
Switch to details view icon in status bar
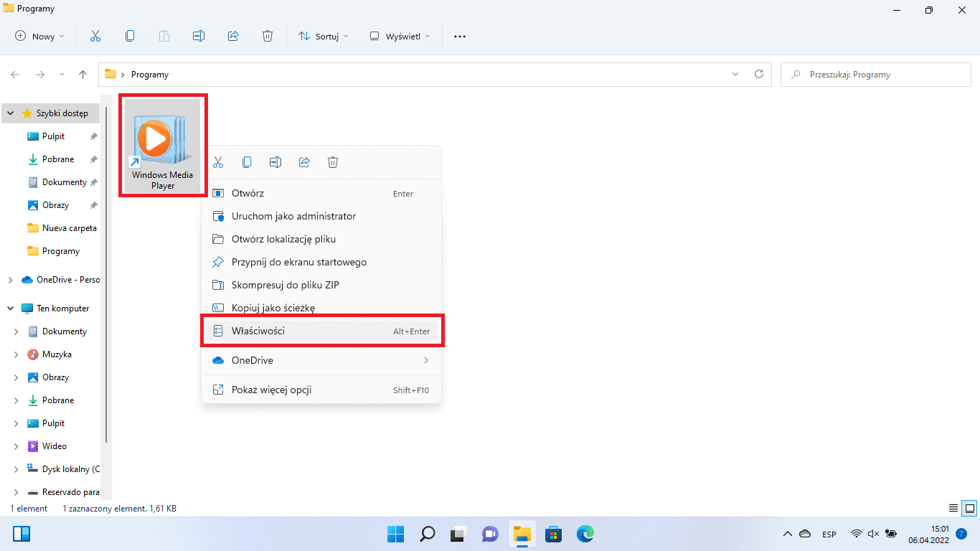953,508
